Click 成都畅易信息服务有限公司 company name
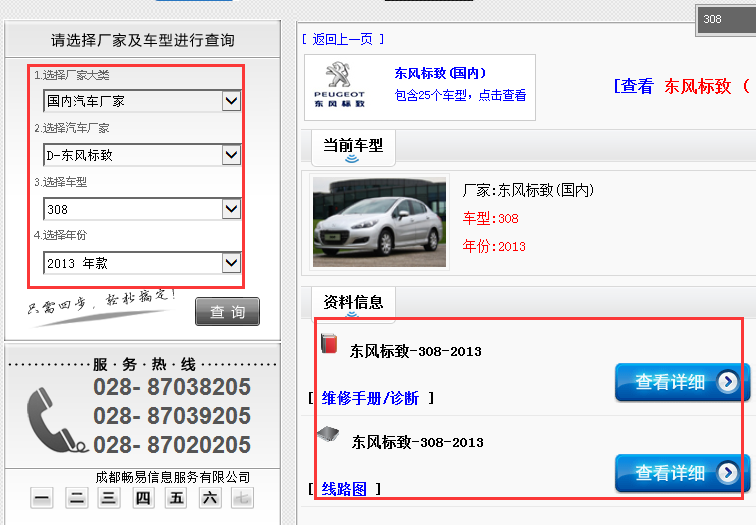This screenshot has height=525, width=756. point(173,477)
